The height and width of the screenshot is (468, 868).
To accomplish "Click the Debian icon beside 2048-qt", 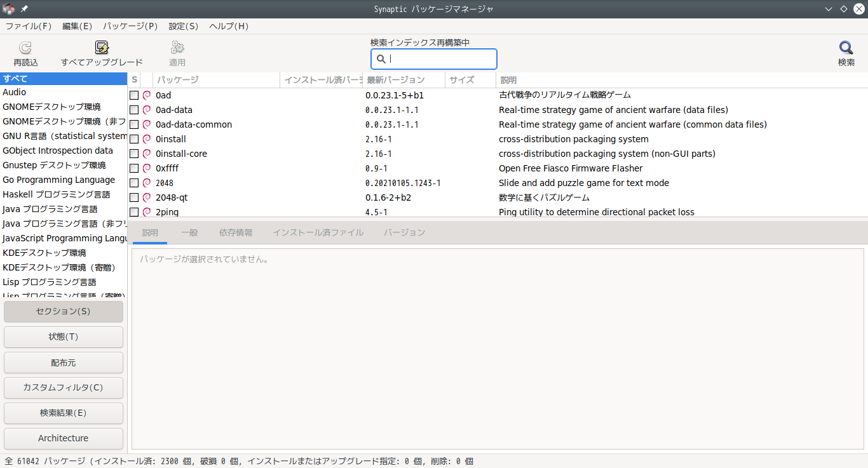I will click(147, 197).
